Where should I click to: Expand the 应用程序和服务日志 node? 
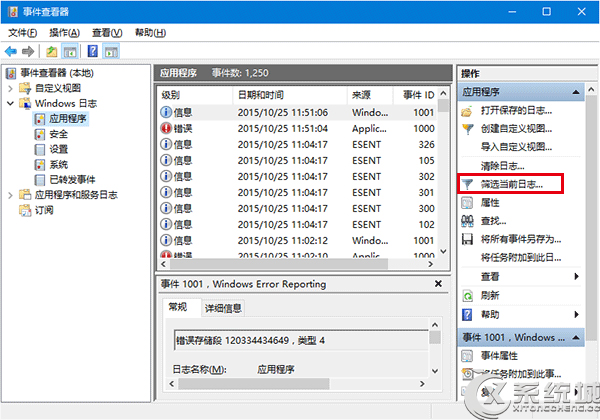pos(10,195)
